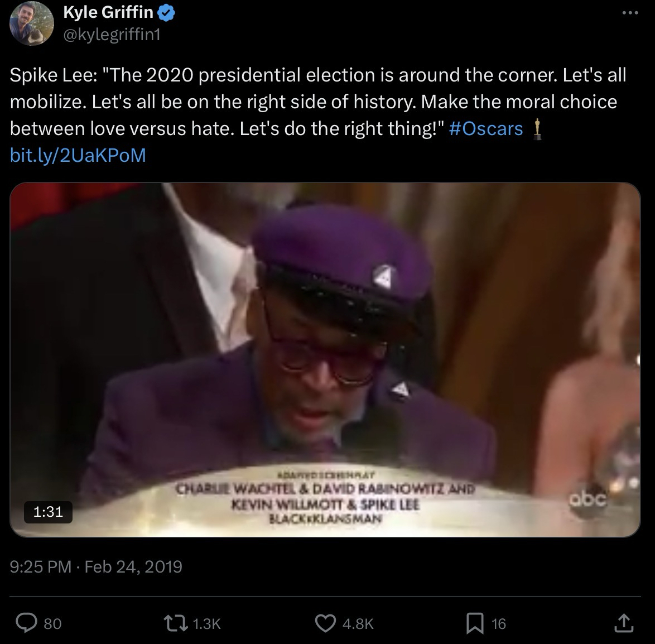This screenshot has width=655, height=644.
Task: Click the reply speech bubble icon
Action: (x=26, y=623)
